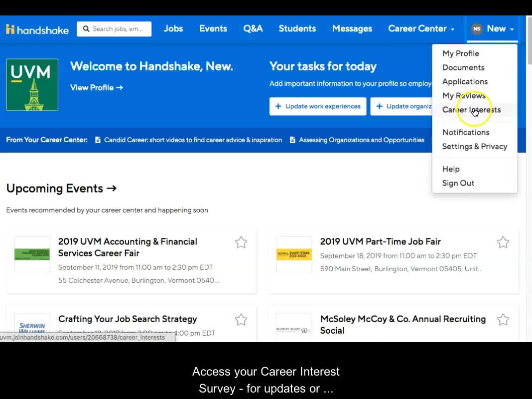Select My Profile in the menu
532x399 pixels.
[x=461, y=54]
